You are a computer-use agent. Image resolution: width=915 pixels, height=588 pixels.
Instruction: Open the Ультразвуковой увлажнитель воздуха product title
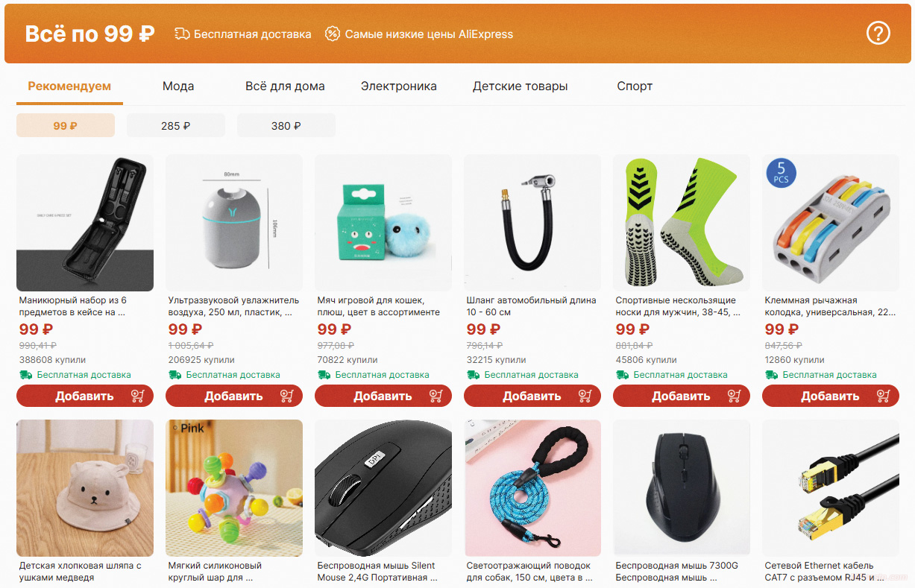click(x=234, y=306)
